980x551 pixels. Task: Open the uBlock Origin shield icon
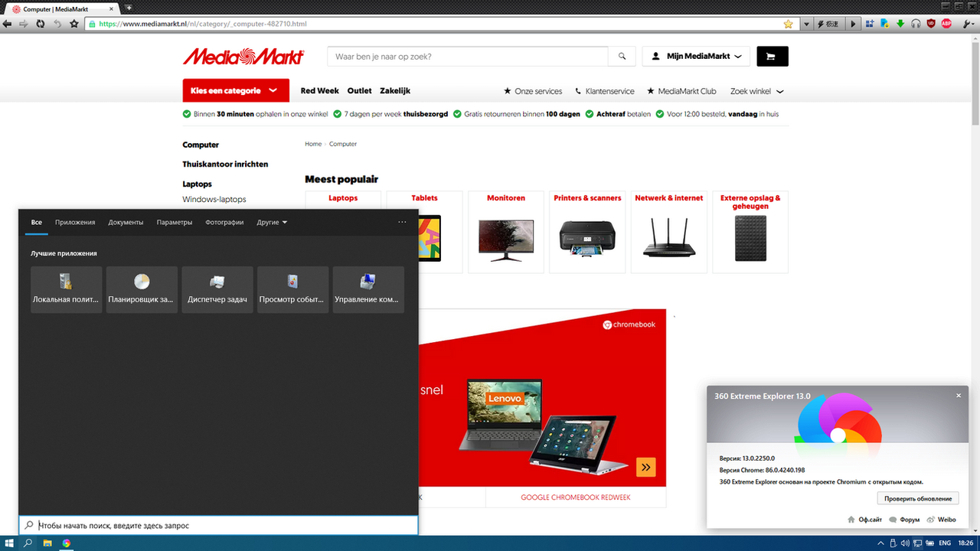click(931, 24)
